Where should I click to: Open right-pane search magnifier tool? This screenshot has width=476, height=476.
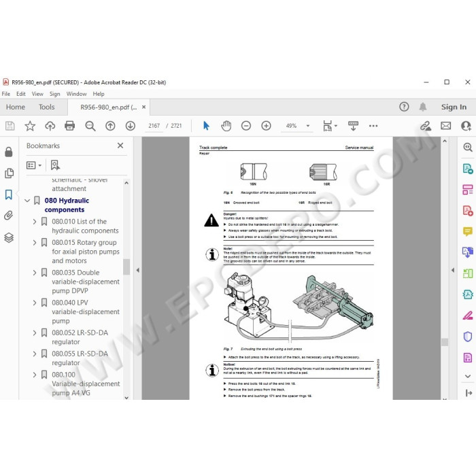468,148
